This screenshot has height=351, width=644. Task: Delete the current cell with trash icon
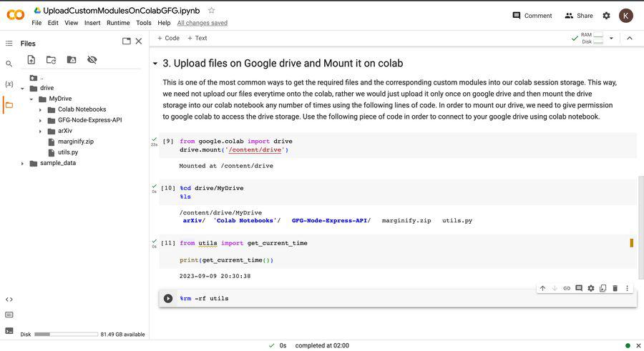coord(615,288)
